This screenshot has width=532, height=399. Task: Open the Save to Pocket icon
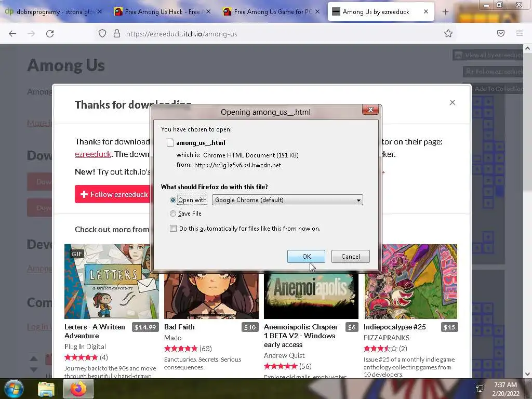coord(501,33)
